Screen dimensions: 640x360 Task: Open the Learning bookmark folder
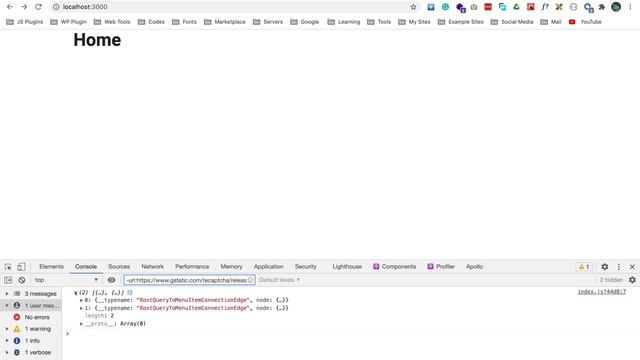point(344,22)
